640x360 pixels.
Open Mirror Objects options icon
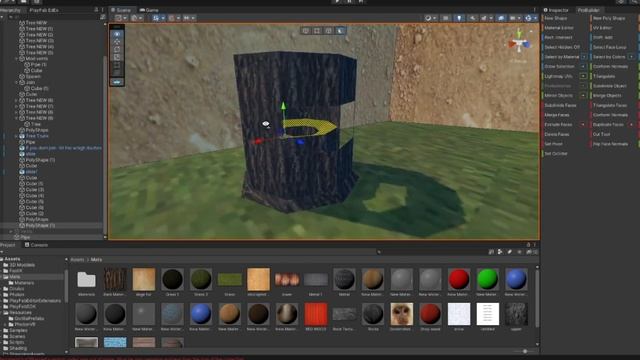click(x=584, y=96)
